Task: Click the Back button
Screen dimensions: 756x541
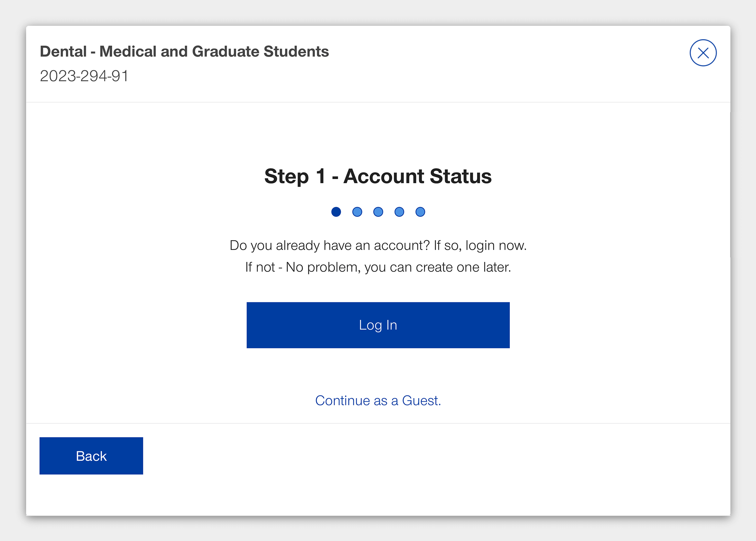Action: pos(91,456)
